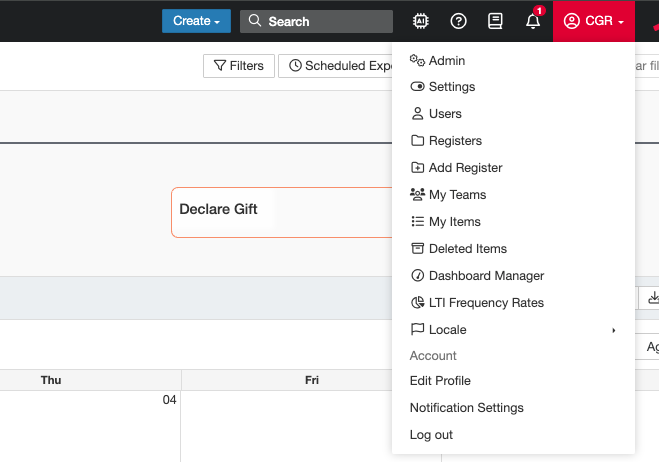Click the LTI Frequency Rates pie icon
659x462 pixels.
pos(417,302)
